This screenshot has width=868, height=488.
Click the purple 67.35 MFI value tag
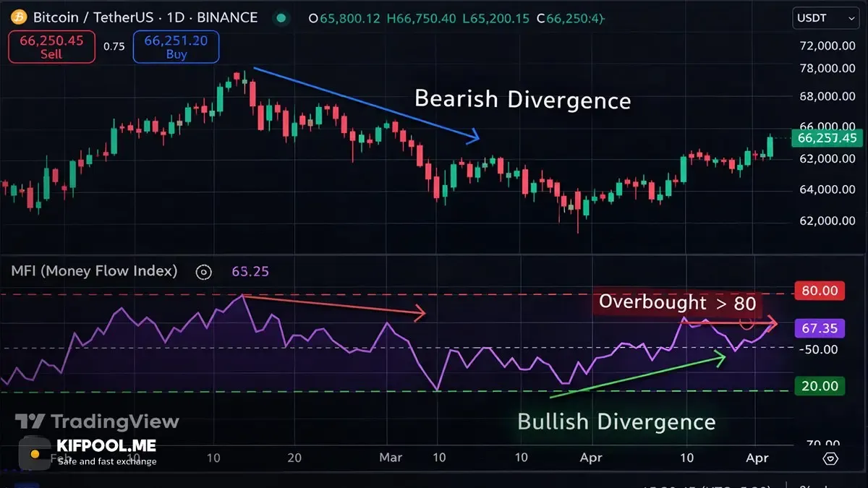coord(820,328)
